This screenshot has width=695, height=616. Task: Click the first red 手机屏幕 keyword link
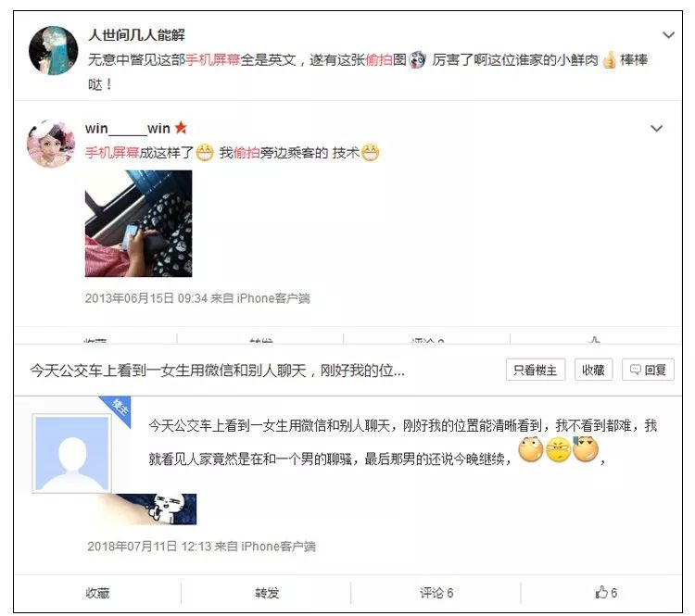pos(213,59)
